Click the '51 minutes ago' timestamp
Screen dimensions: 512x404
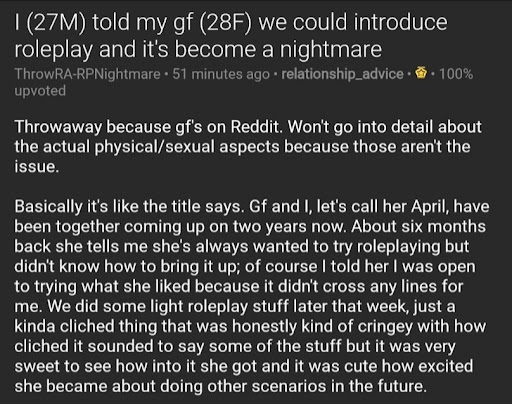click(x=221, y=74)
